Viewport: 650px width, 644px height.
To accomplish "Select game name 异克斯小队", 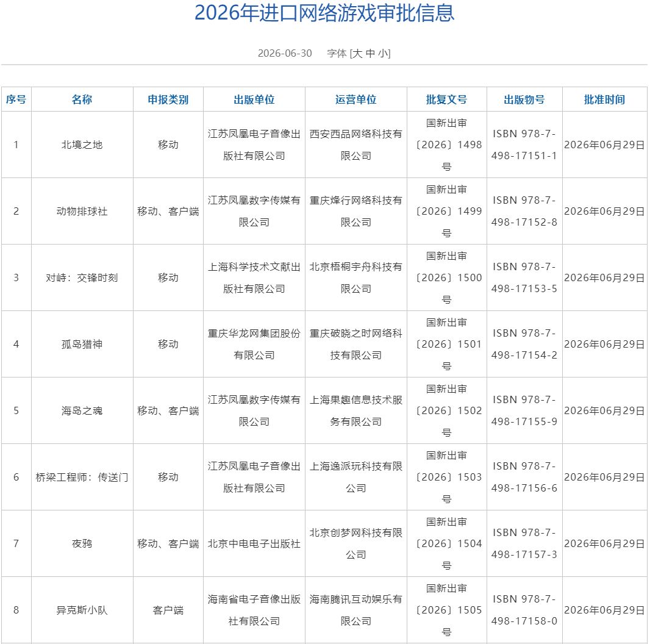I will tap(82, 610).
